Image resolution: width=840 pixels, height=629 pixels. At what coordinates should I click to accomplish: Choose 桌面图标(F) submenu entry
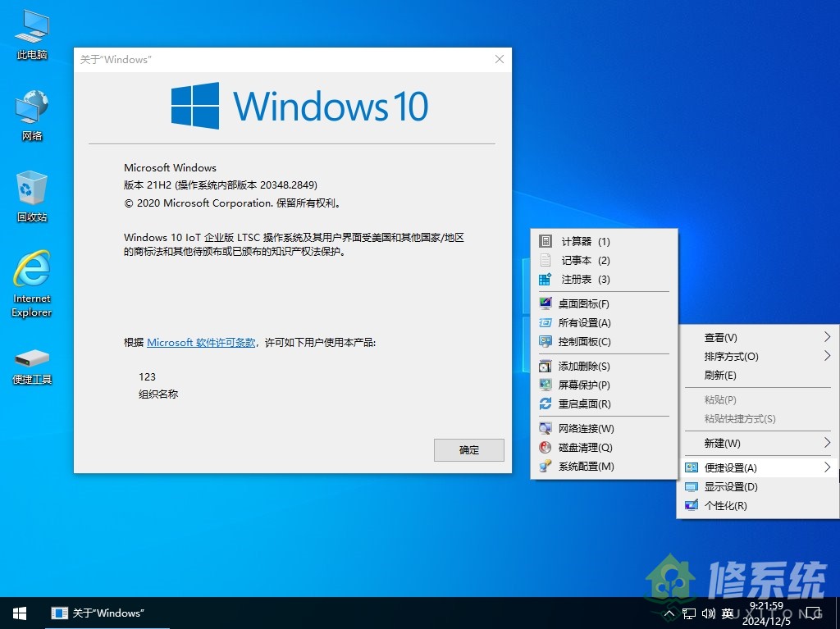[604, 303]
